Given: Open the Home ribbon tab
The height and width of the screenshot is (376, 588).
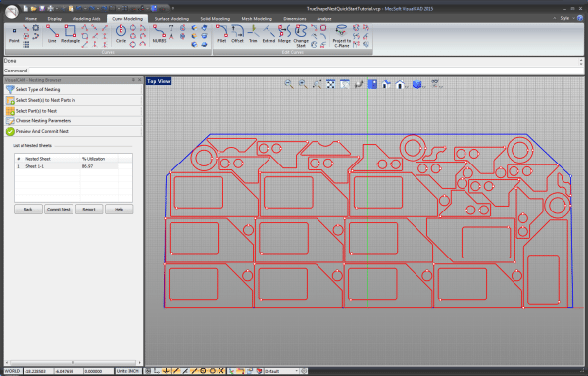Looking at the screenshot, I should [31, 19].
